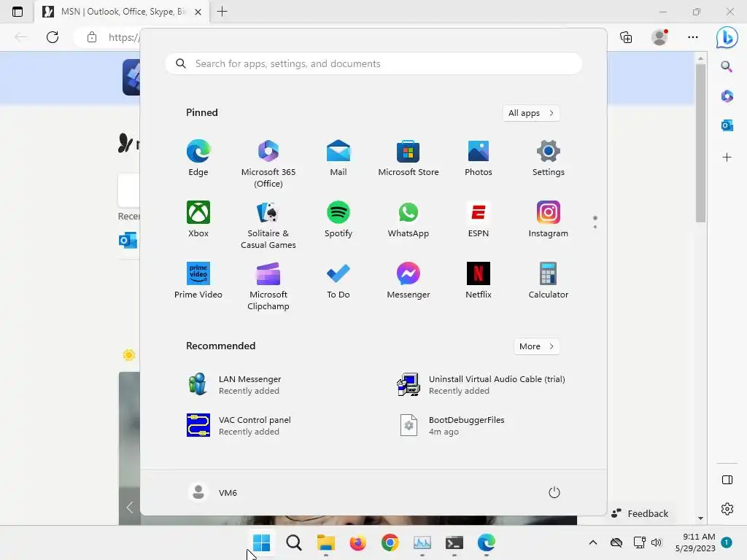This screenshot has width=747, height=560.
Task: Focus the Start menu search box
Action: coord(373,64)
